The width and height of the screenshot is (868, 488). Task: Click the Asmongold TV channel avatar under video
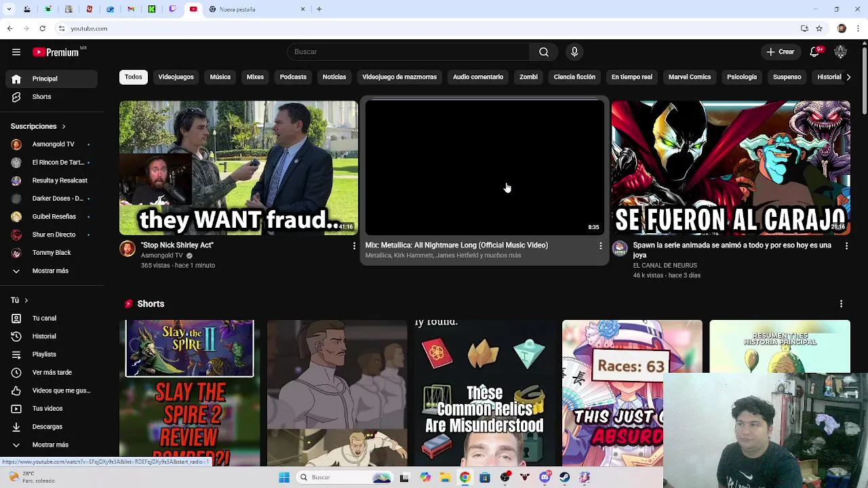pyautogui.click(x=127, y=249)
